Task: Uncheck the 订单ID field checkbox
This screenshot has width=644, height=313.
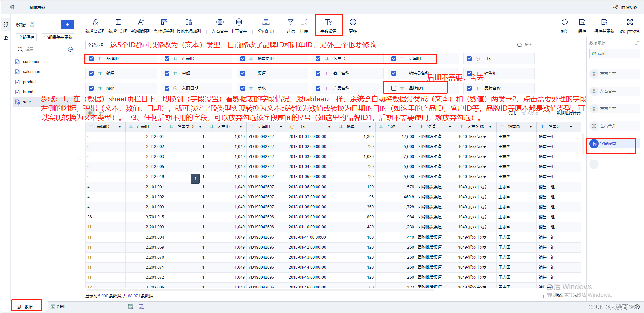Action: click(394, 59)
